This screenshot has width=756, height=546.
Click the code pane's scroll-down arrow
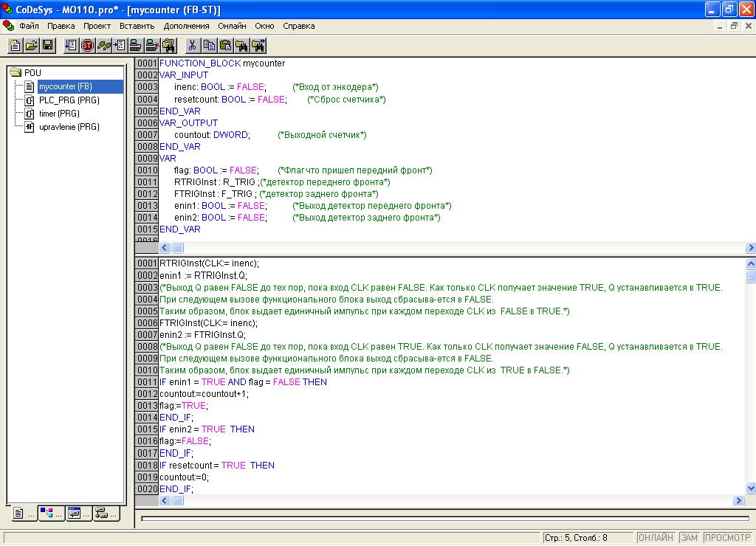pyautogui.click(x=751, y=488)
